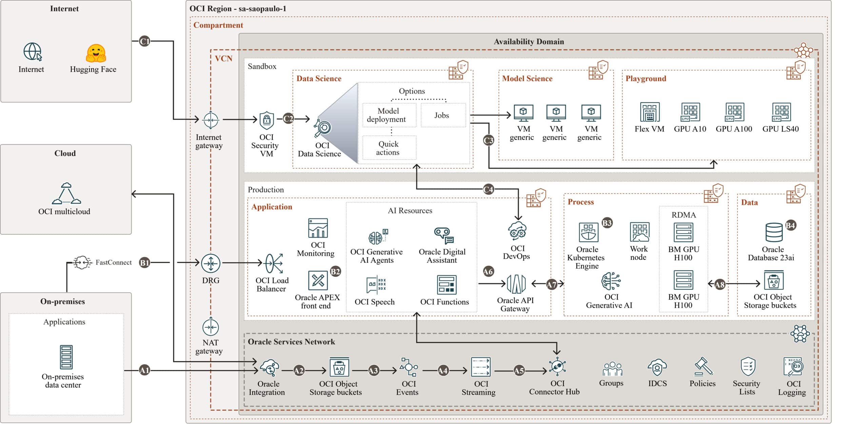Select the Work node icon
The width and height of the screenshot is (868, 424).
[639, 232]
